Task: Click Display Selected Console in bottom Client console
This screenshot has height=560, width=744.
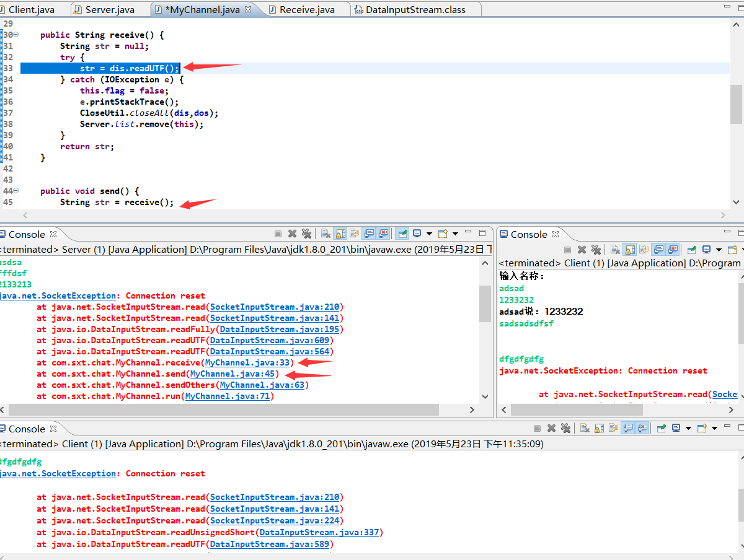Action: coord(676,428)
